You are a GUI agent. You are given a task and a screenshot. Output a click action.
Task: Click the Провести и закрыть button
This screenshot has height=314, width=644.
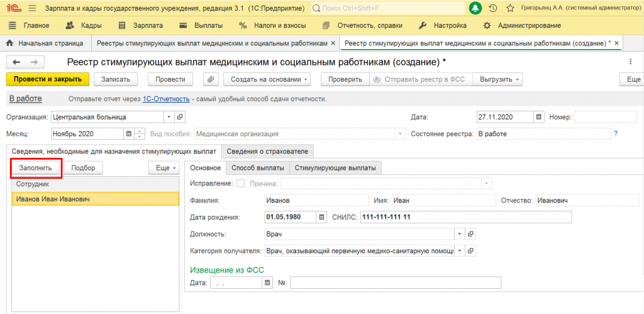tap(47, 79)
